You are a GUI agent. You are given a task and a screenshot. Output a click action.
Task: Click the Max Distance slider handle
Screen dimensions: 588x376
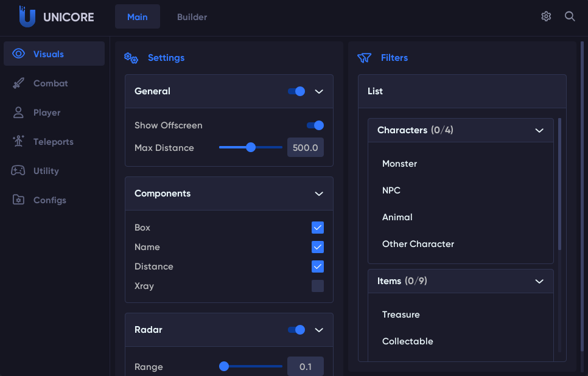click(x=251, y=147)
